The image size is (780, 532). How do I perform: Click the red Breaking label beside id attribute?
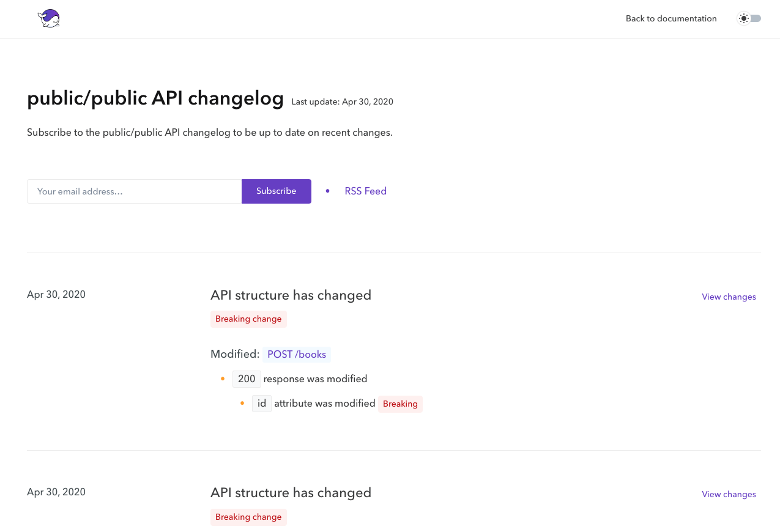tap(400, 404)
